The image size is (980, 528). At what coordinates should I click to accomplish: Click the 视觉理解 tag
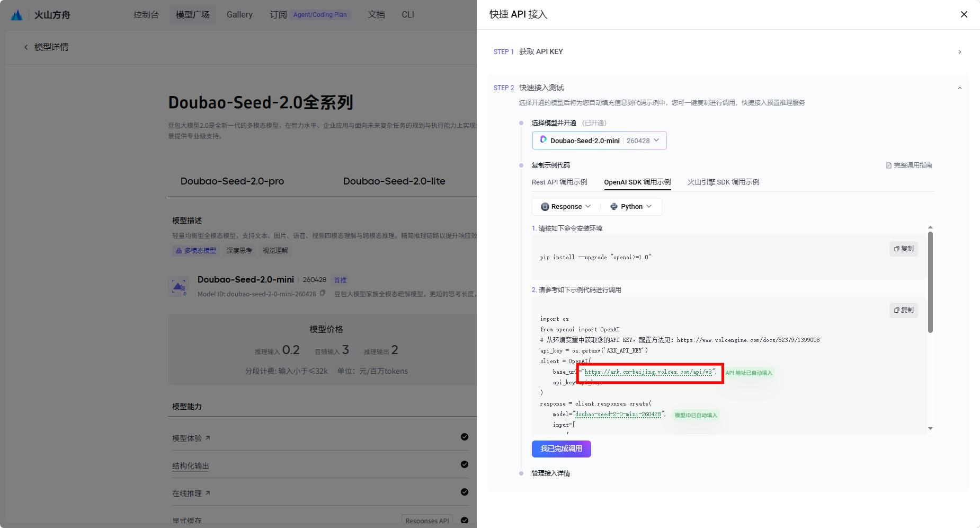coord(275,251)
